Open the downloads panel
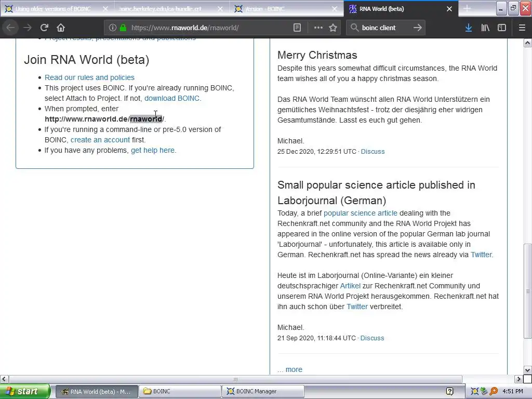Image resolution: width=532 pixels, height=399 pixels. pos(469,28)
